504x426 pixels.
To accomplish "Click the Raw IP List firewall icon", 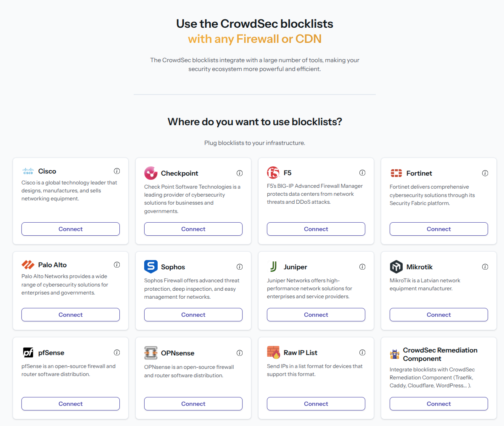I will [273, 352].
